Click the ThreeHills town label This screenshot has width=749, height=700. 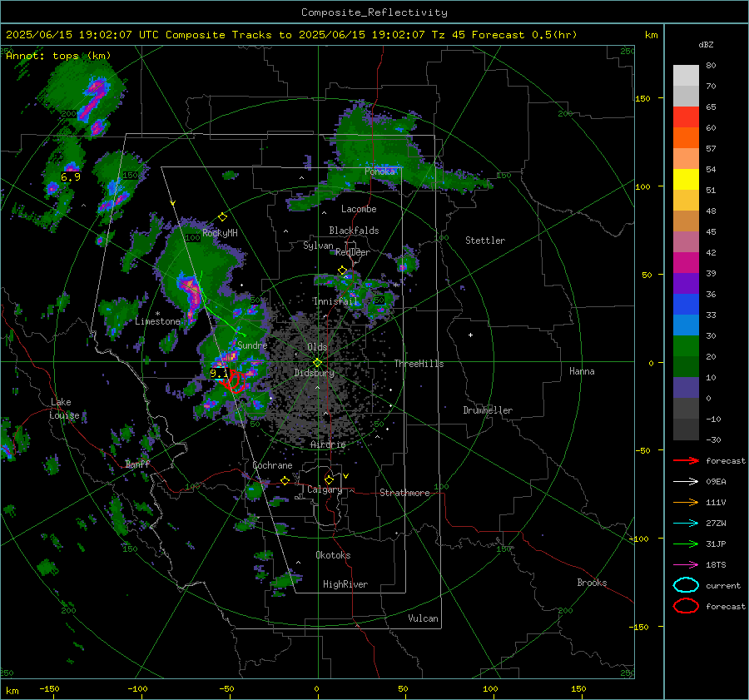(x=419, y=364)
